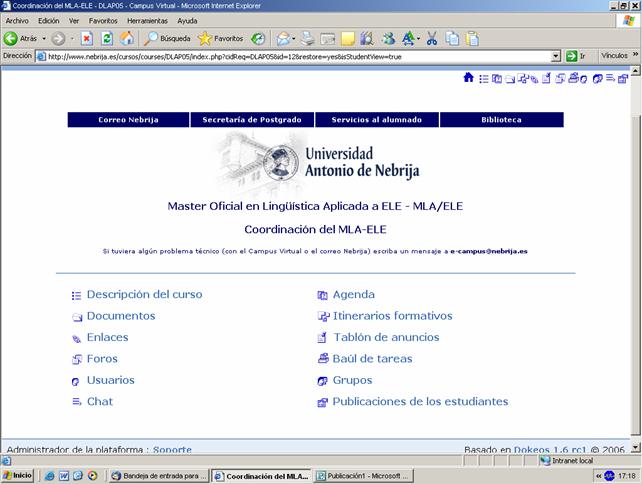Open the Descripción del curso link
This screenshot has height=484, width=642.
pos(145,294)
